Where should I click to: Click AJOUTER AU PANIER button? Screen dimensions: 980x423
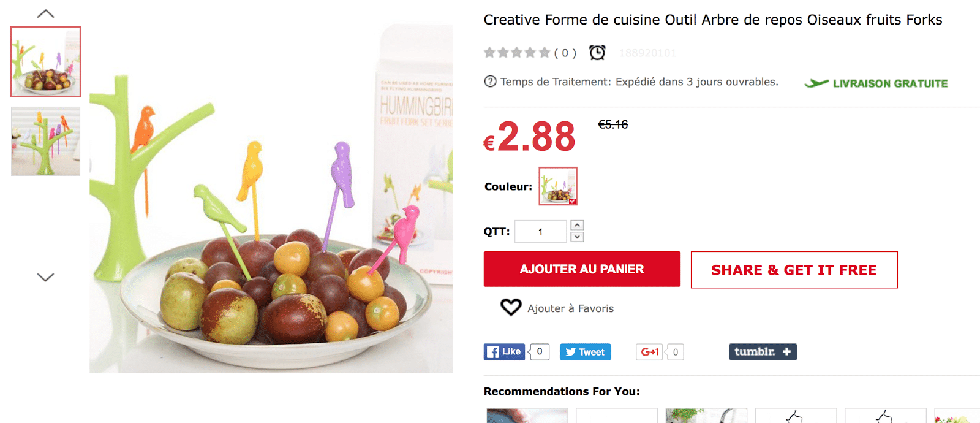(582, 269)
